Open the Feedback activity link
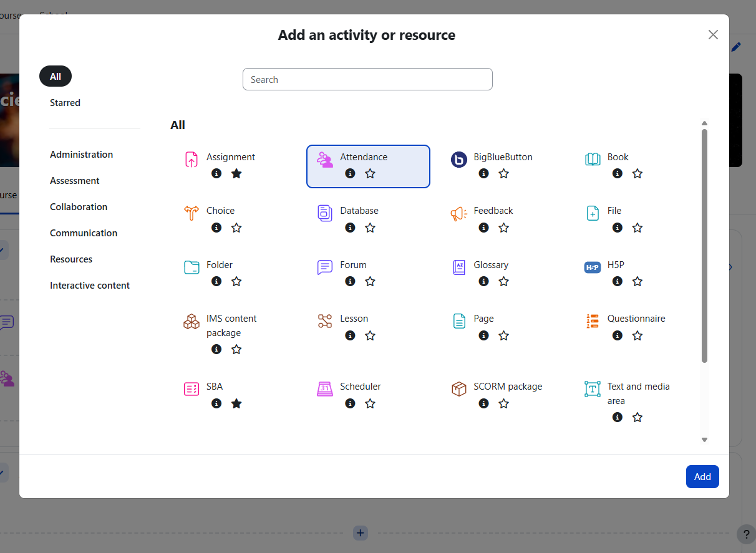This screenshot has width=756, height=553. (x=493, y=211)
